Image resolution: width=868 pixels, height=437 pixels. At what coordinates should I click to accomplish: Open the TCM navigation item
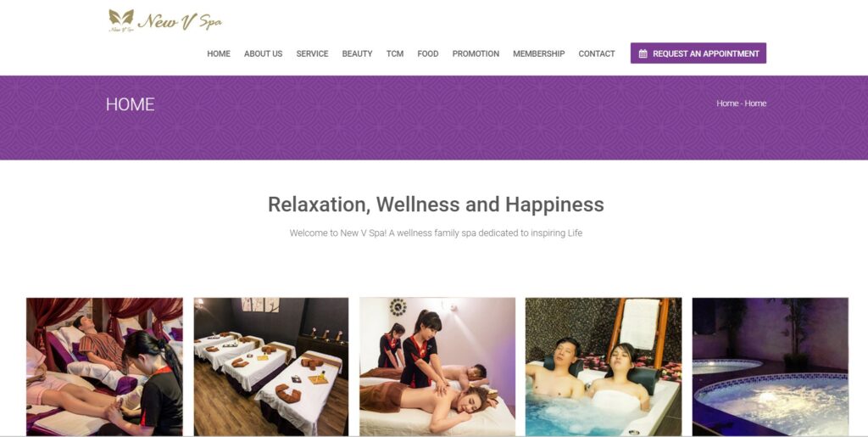pos(395,53)
